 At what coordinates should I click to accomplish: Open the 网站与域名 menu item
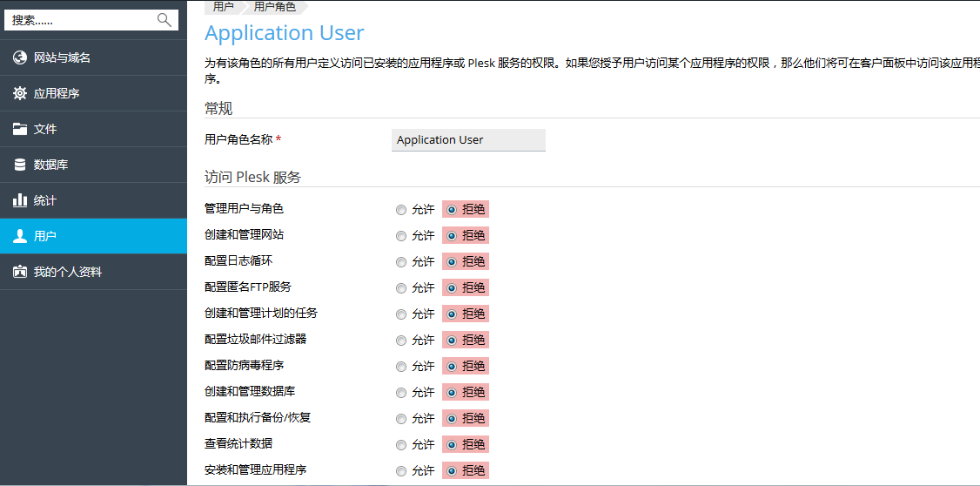tap(62, 57)
